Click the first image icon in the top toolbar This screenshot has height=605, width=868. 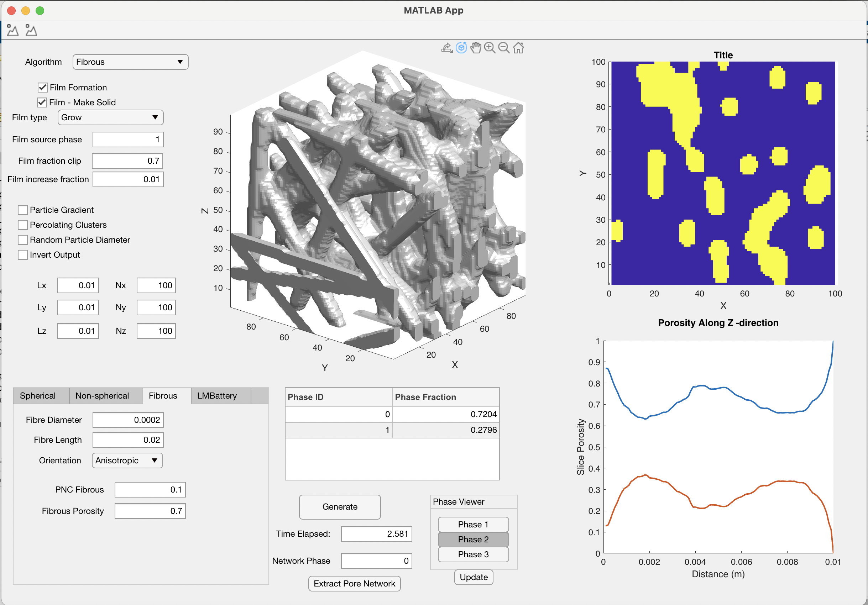[12, 30]
